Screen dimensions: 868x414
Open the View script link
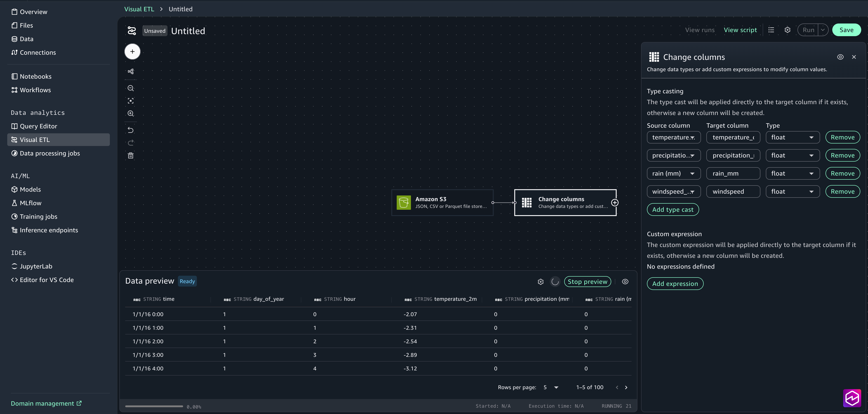tap(740, 30)
